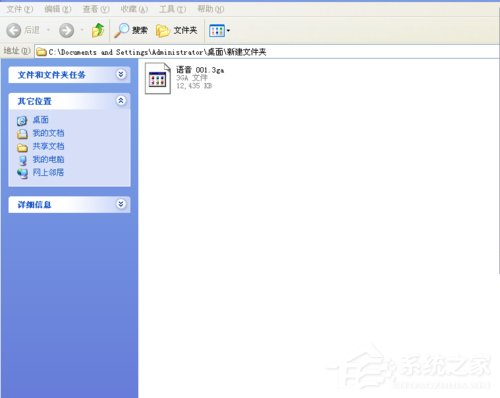The height and width of the screenshot is (398, 500).
Task: Click the 共享文档 folder icon in sidebar
Action: click(x=22, y=147)
